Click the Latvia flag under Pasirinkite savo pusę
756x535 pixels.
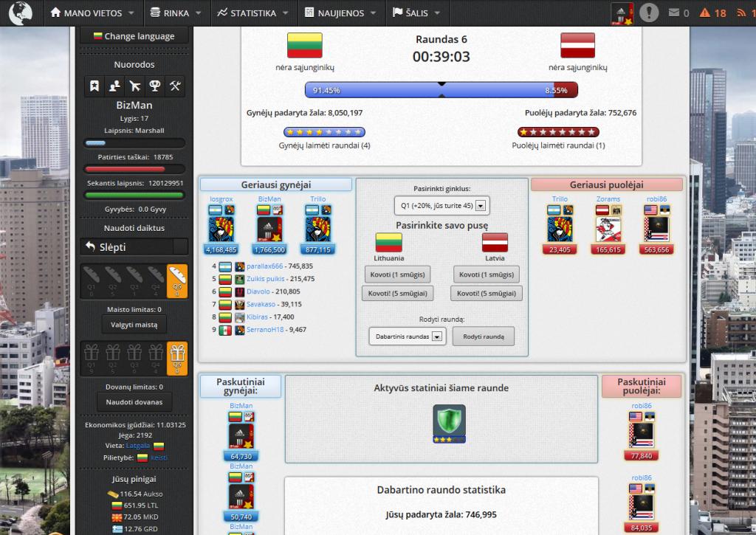495,243
